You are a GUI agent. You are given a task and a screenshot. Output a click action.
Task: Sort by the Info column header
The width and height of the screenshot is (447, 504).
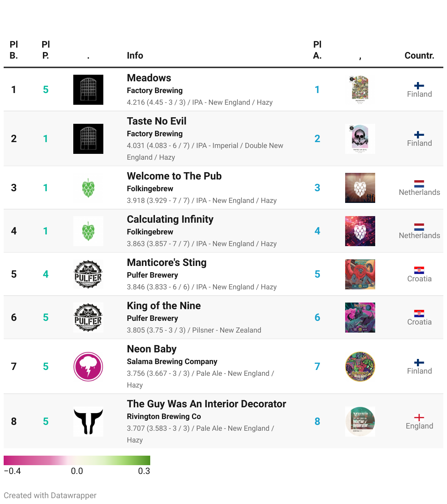click(135, 56)
